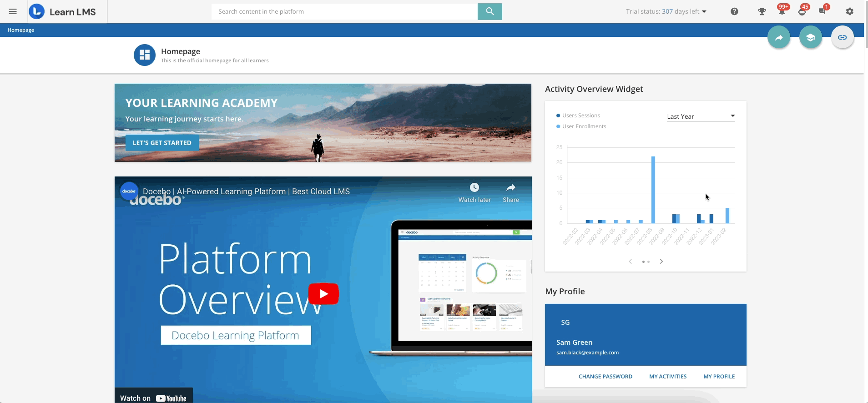Open MY PROFILE link
868x403 pixels.
(x=719, y=377)
